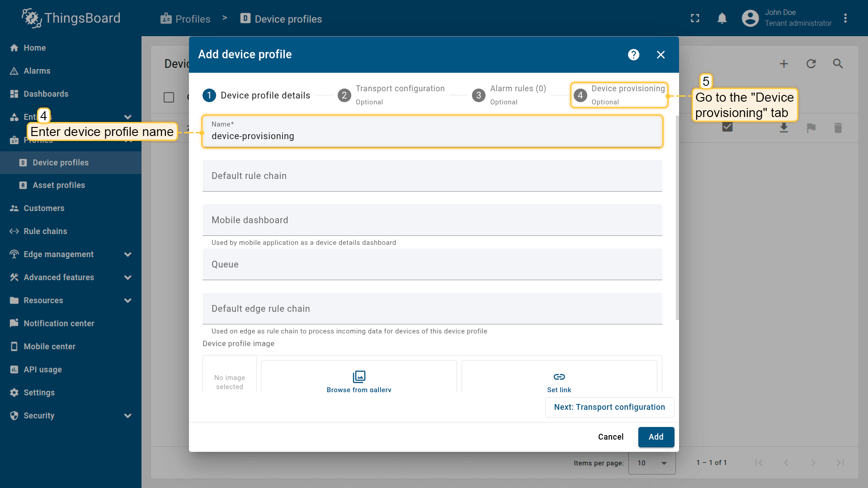Toggle the checked default checkbox in row
Screen dimensions: 868x488
(x=727, y=127)
